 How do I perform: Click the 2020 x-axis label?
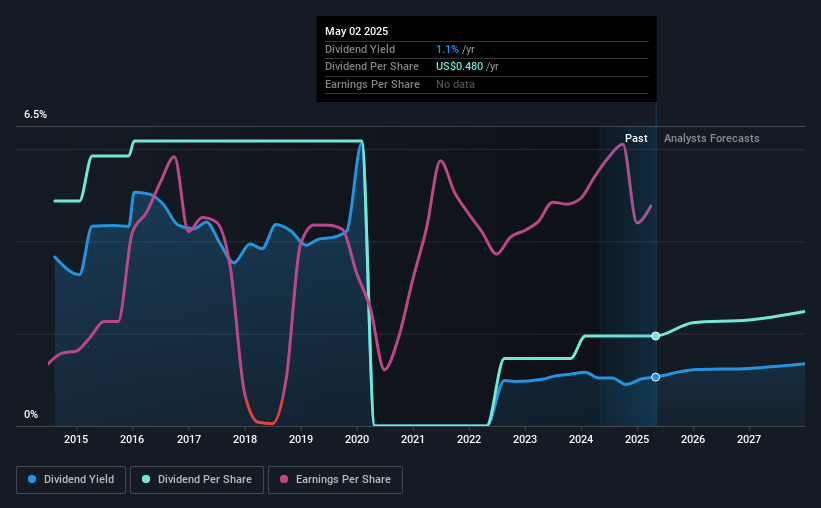pos(357,439)
